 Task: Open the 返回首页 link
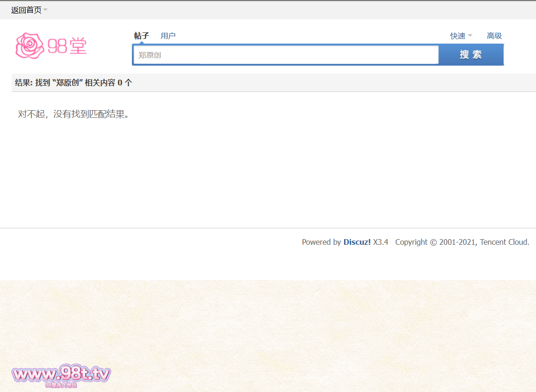pyautogui.click(x=26, y=10)
